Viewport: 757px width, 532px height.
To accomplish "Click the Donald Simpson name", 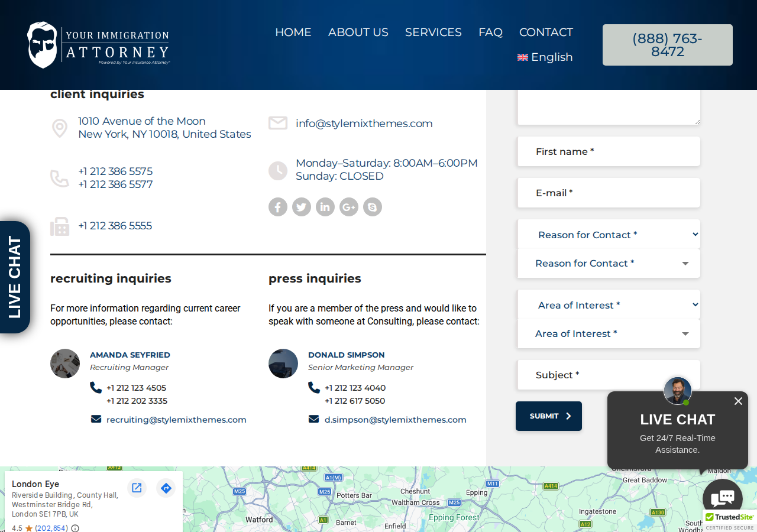I will pos(347,355).
